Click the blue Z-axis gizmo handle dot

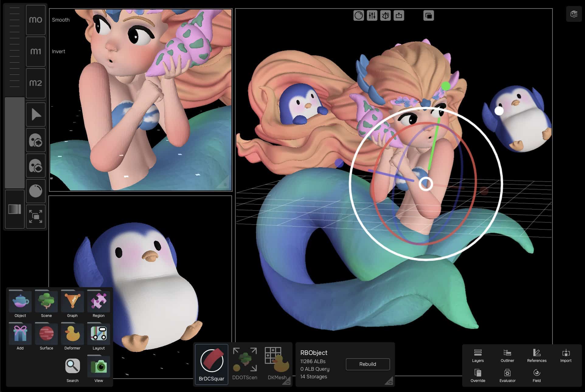[339, 163]
